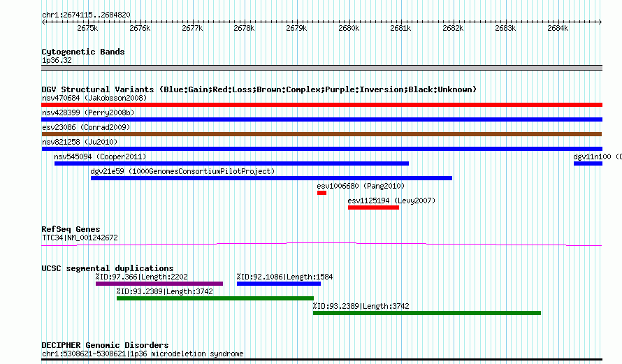Click the small red esv1006680 Pang2010 bar

pyautogui.click(x=321, y=193)
